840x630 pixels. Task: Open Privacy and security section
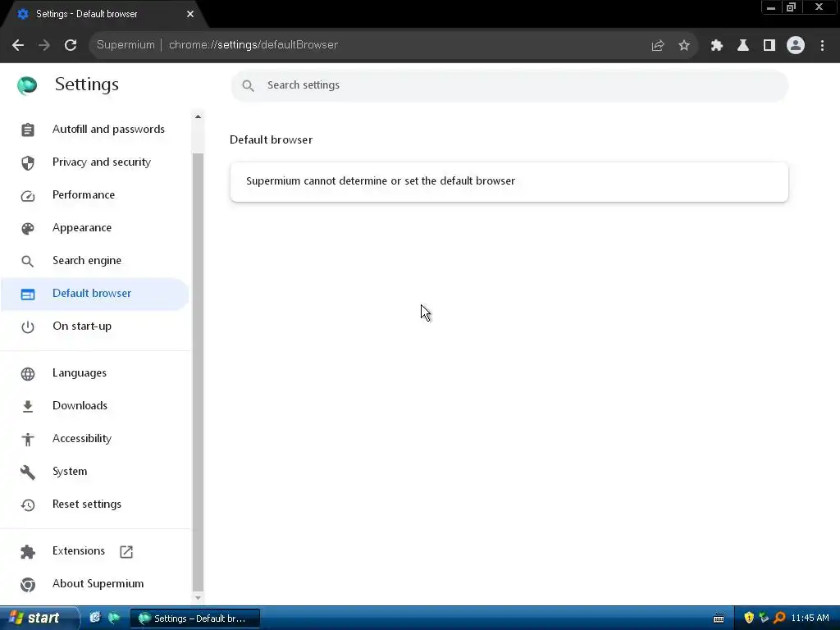(95, 162)
